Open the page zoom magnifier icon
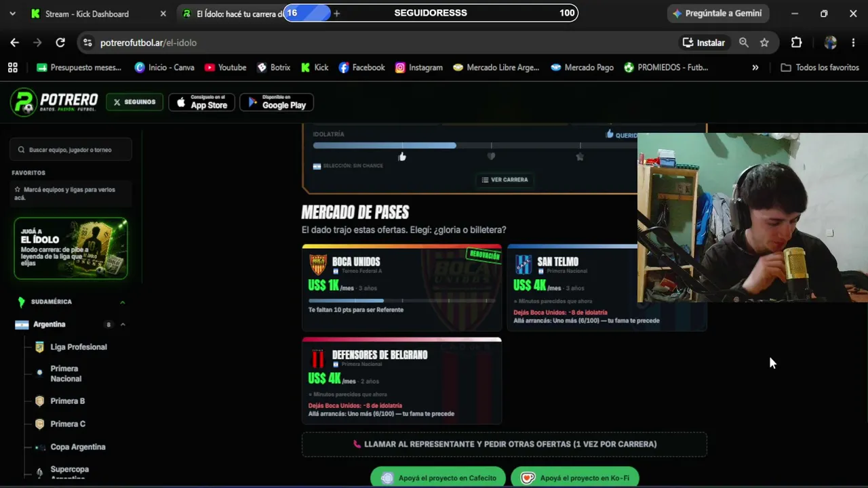The height and width of the screenshot is (488, 868). (744, 43)
